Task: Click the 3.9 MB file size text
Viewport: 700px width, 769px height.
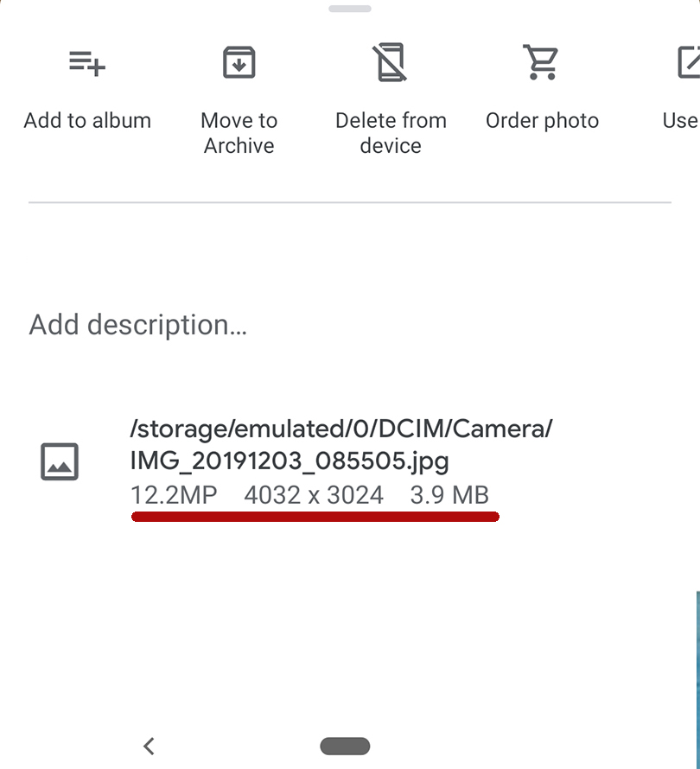Action: pyautogui.click(x=449, y=495)
